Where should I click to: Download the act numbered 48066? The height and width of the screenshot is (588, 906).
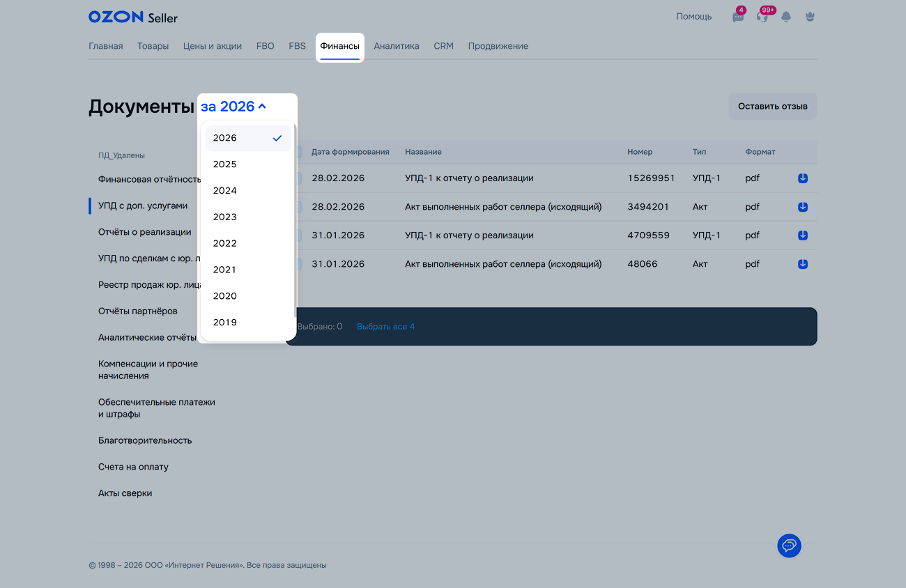[802, 264]
